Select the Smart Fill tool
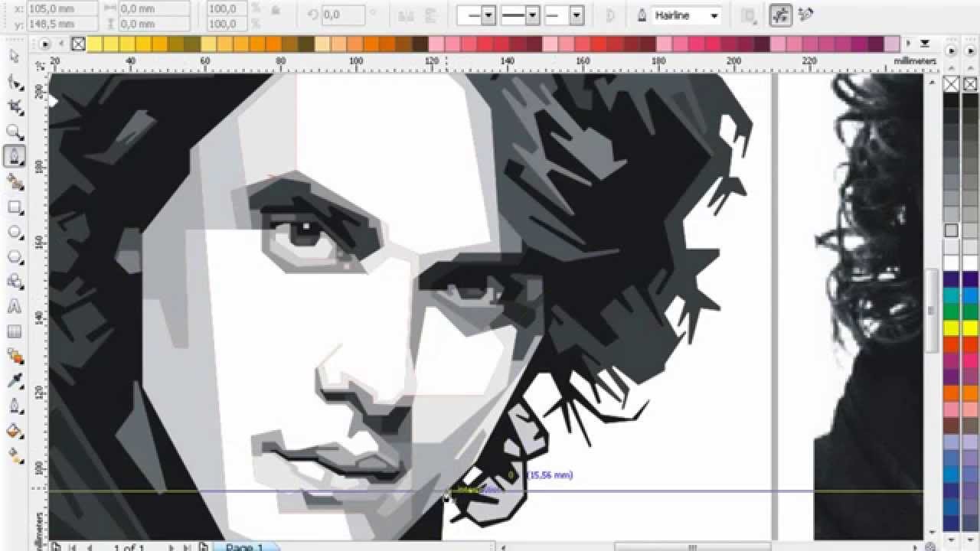Image resolution: width=980 pixels, height=551 pixels. point(14,182)
